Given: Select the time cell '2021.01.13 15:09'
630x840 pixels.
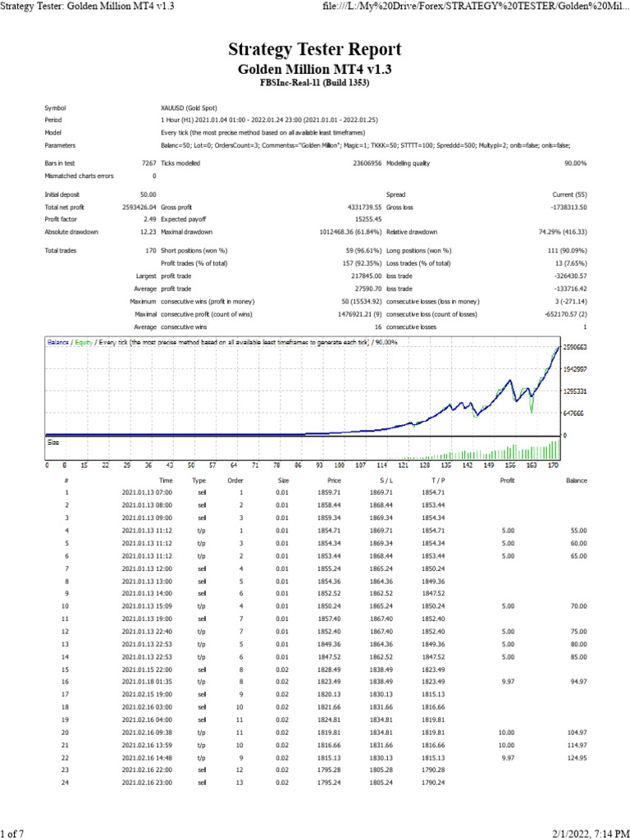Looking at the screenshot, I should coord(148,606).
